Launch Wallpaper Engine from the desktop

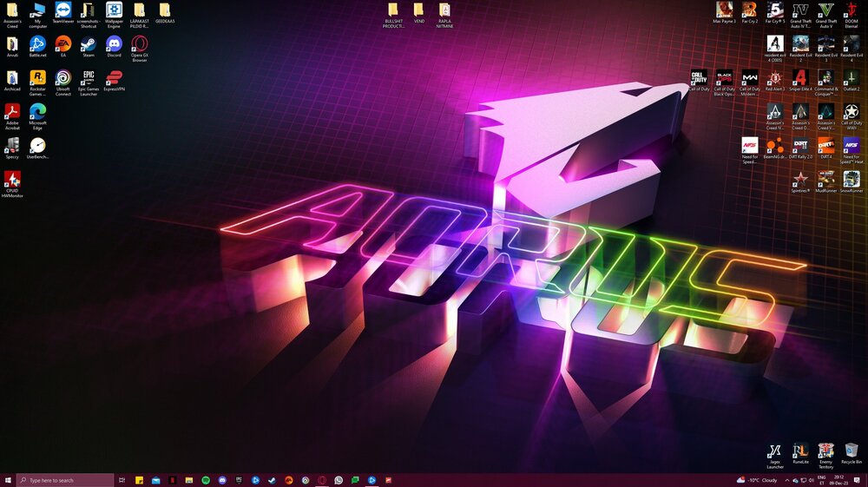(x=114, y=15)
